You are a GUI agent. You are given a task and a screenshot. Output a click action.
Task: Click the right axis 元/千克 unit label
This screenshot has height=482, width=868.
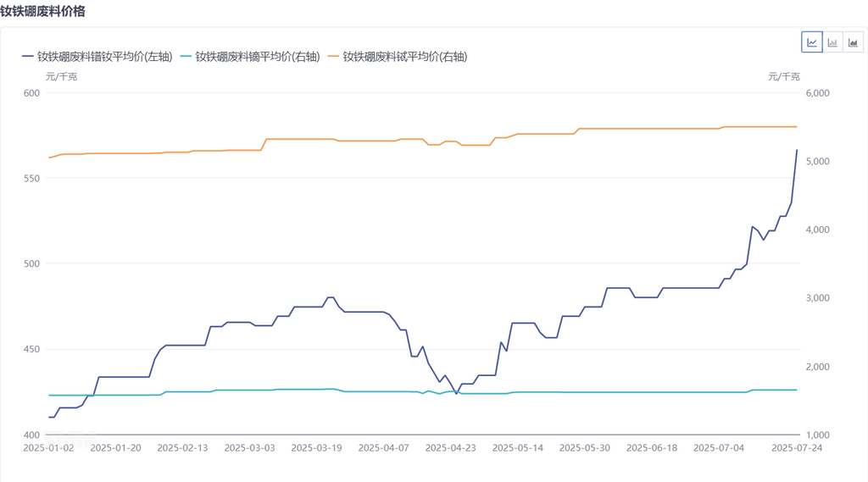pyautogui.click(x=783, y=76)
